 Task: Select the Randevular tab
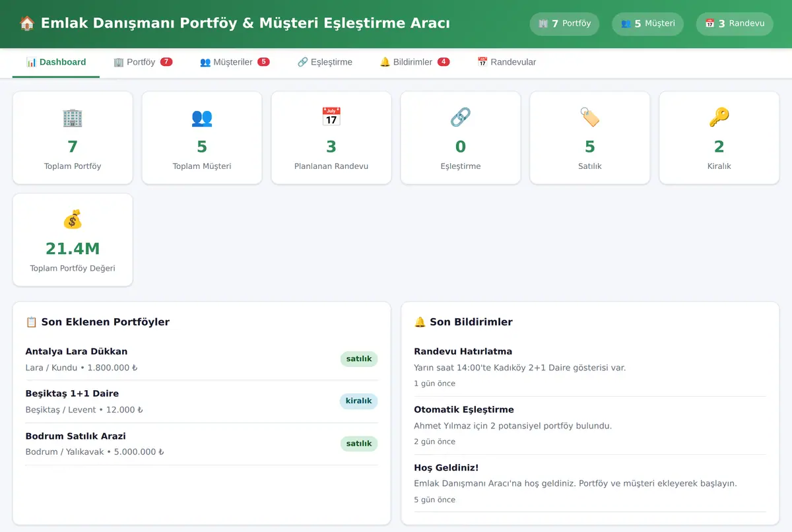click(x=506, y=62)
